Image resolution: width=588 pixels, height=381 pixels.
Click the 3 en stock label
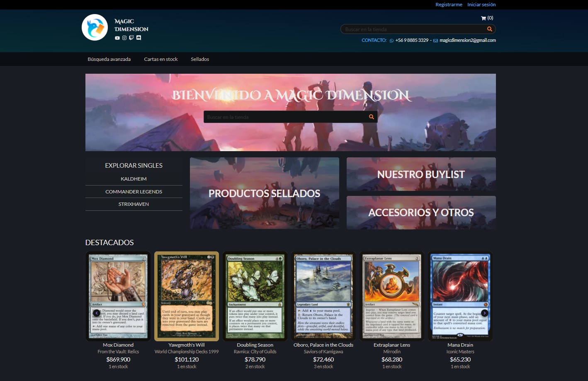323,367
